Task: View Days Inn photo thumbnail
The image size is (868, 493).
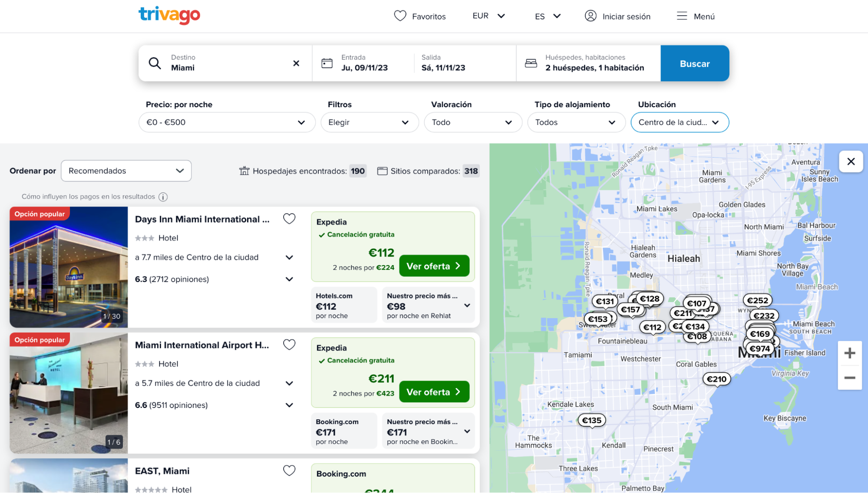Action: click(69, 267)
